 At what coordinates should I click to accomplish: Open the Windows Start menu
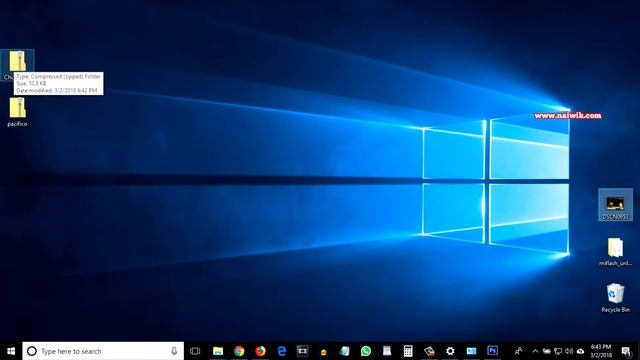pyautogui.click(x=11, y=351)
